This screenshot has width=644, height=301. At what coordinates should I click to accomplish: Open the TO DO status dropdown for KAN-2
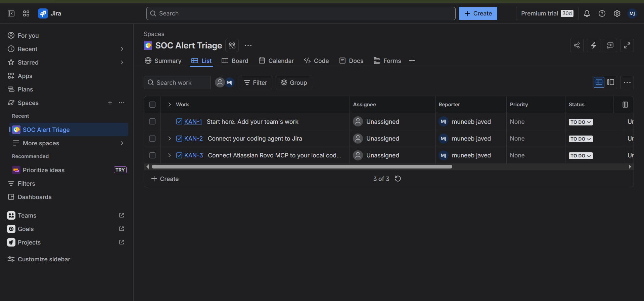point(581,139)
